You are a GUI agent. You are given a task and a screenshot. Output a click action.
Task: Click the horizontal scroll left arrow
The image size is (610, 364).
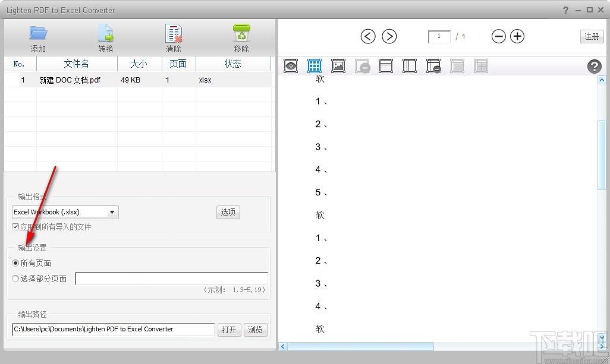283,346
